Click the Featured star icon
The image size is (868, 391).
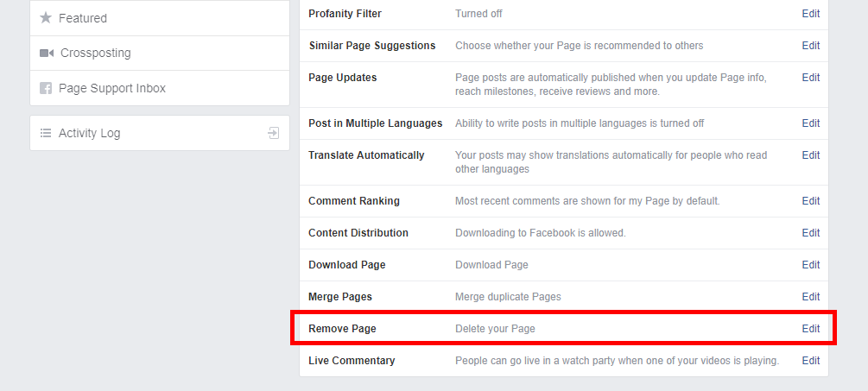(x=46, y=18)
